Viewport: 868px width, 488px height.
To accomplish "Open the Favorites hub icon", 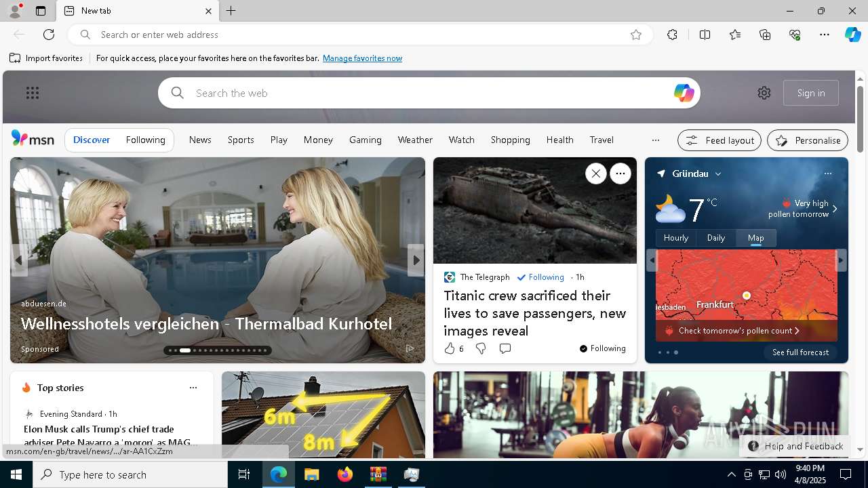I will [x=735, y=35].
